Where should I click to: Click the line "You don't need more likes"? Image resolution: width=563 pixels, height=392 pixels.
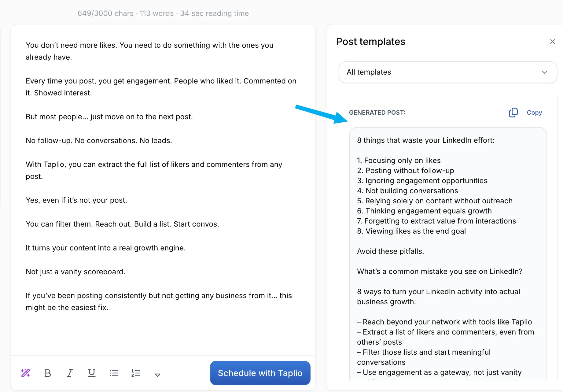[x=149, y=51]
